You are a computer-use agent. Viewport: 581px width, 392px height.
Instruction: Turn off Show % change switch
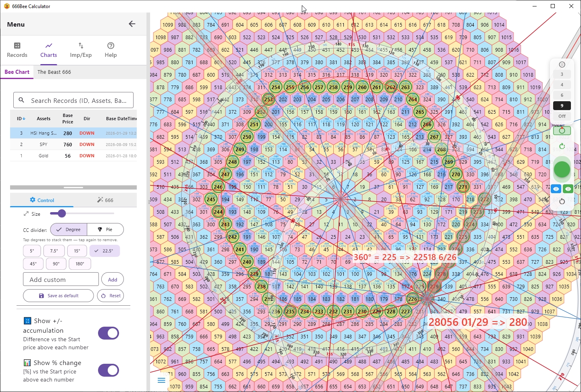coord(109,370)
